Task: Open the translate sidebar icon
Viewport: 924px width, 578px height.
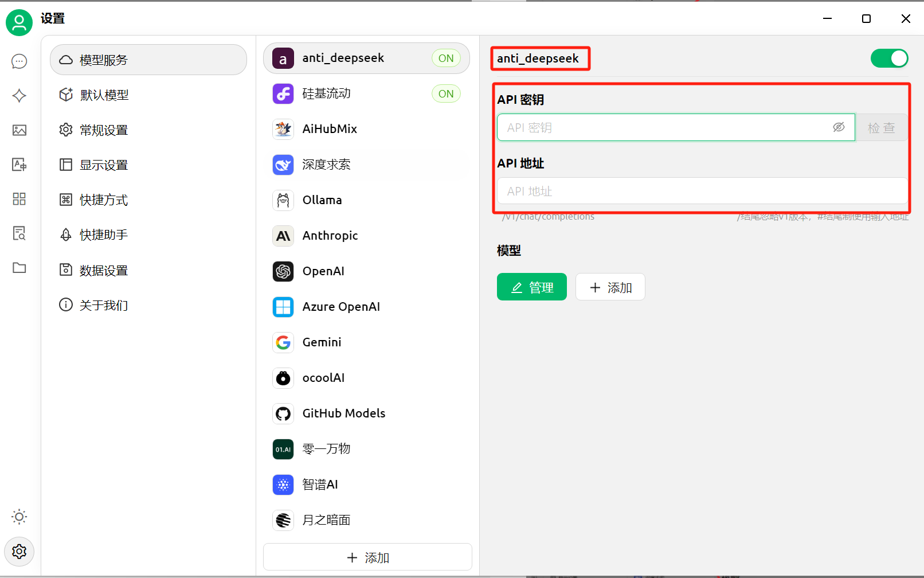Action: click(19, 165)
